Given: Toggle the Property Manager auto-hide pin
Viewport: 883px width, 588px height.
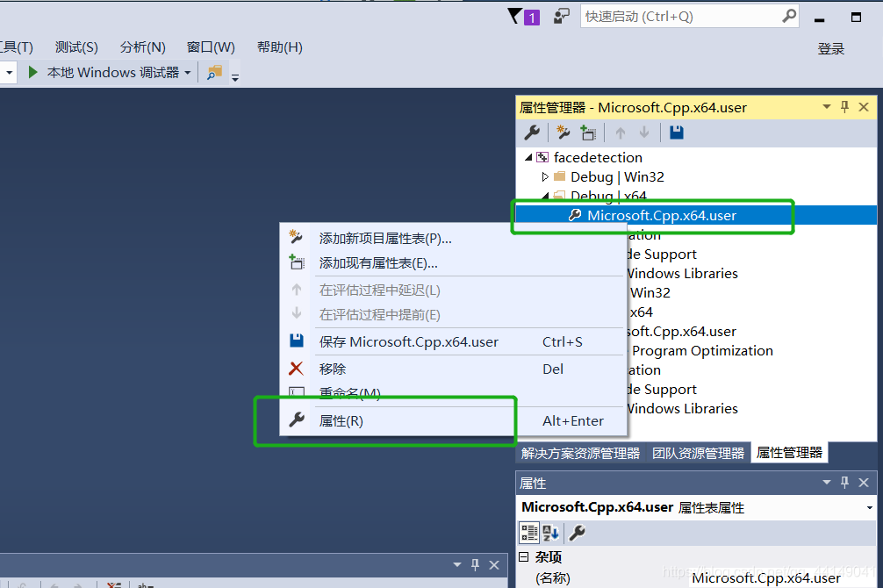Looking at the screenshot, I should coord(844,106).
